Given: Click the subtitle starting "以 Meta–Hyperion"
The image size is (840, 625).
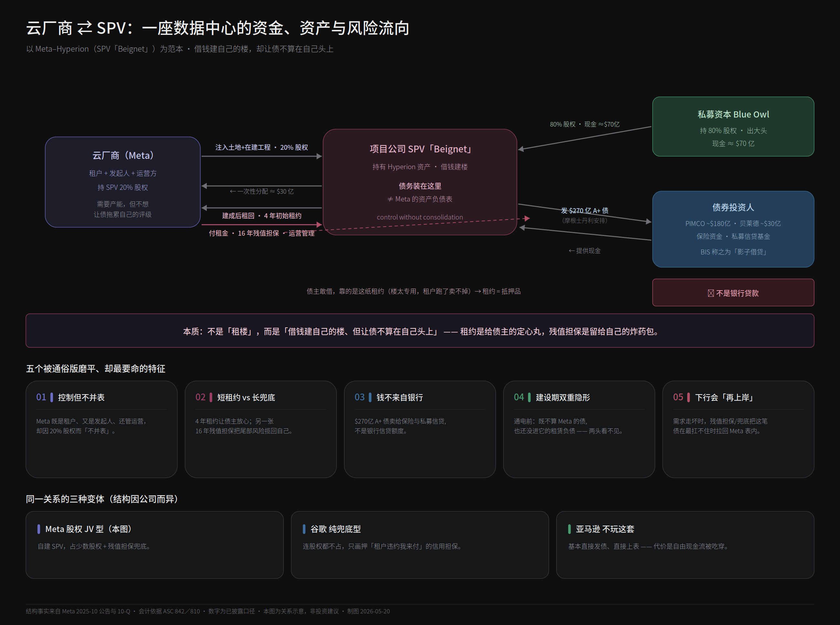Looking at the screenshot, I should click(180, 49).
